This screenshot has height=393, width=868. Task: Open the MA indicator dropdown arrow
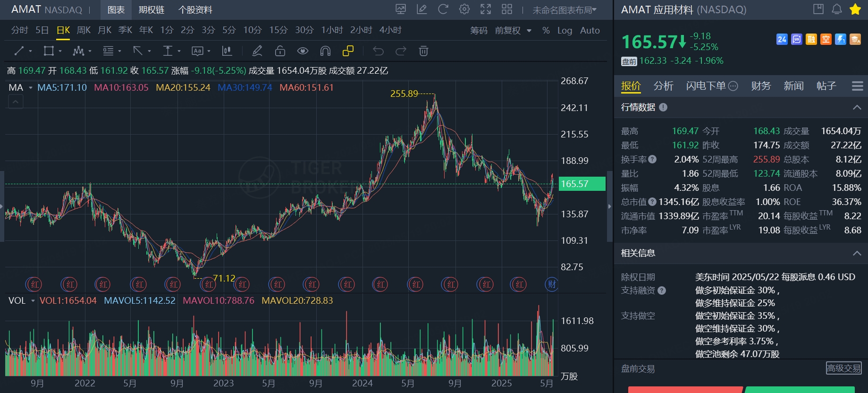(x=31, y=88)
